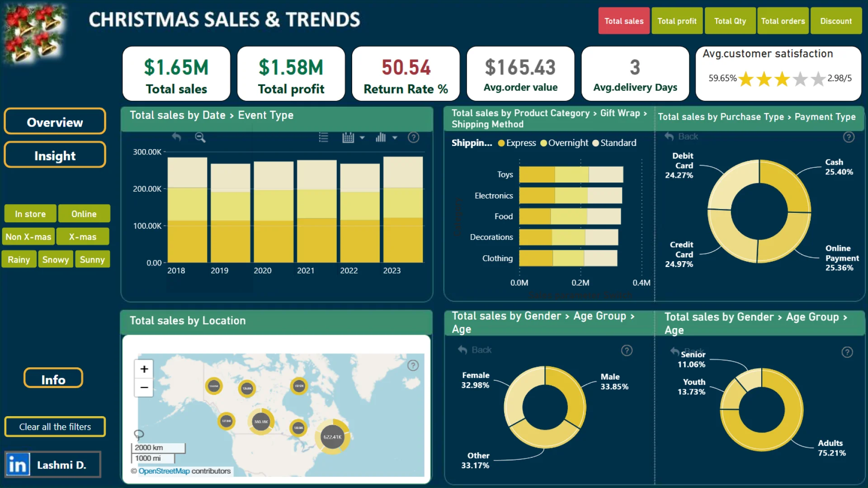Zoom in on the map
868x488 pixels.
[x=144, y=369]
